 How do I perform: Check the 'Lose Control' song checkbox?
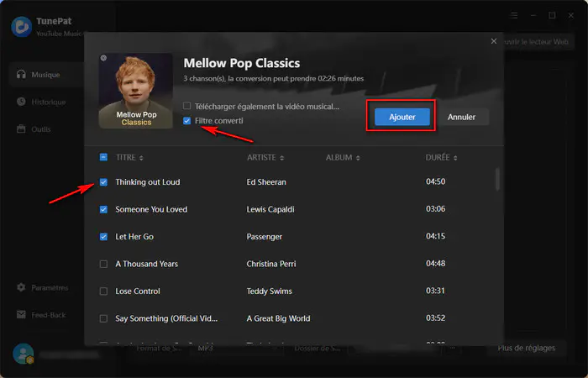point(103,291)
